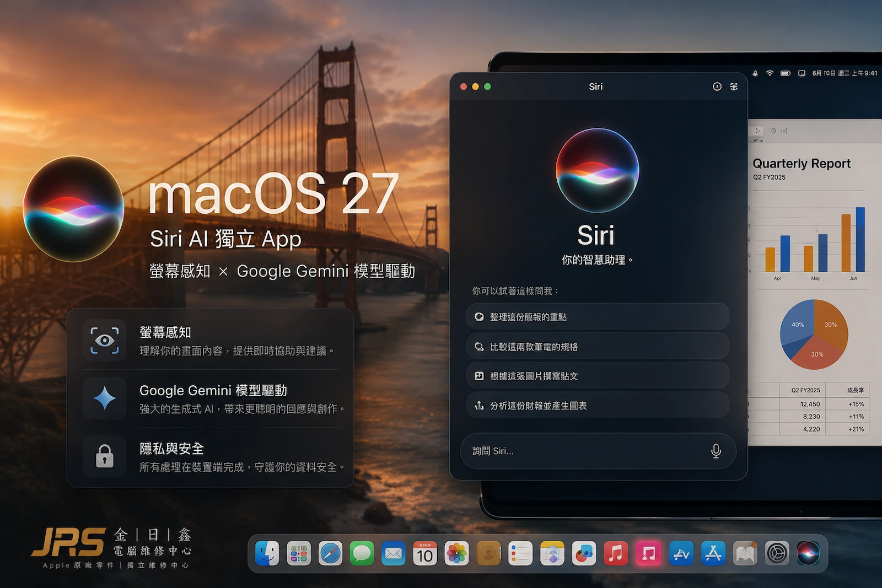
Task: Click the +15% growth cell
Action: pyautogui.click(x=856, y=404)
